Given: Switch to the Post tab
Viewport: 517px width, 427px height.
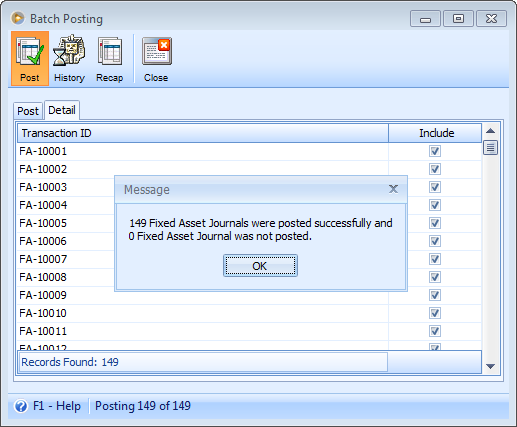Looking at the screenshot, I should (28, 111).
